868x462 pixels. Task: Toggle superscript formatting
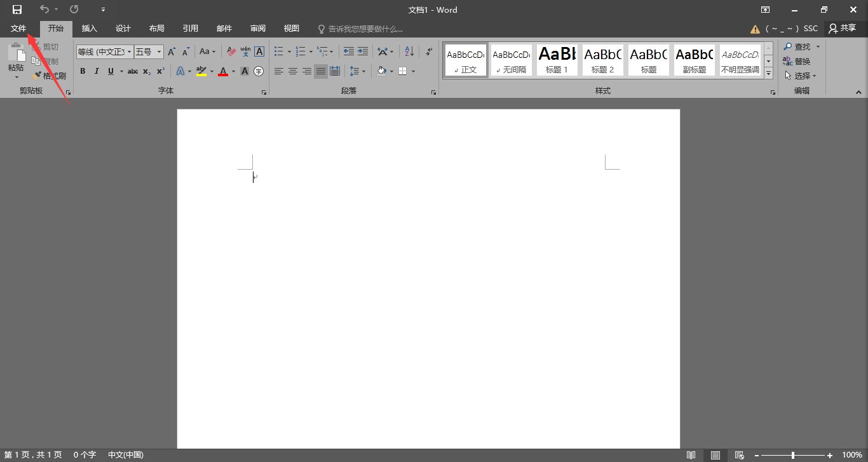[x=159, y=71]
